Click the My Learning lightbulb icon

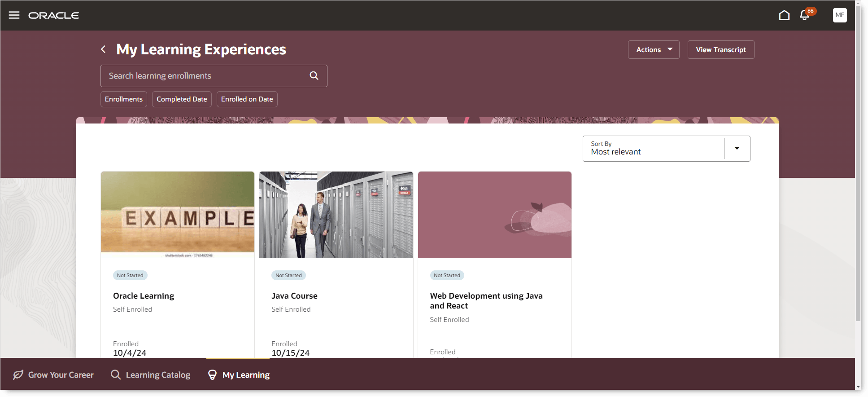tap(213, 375)
